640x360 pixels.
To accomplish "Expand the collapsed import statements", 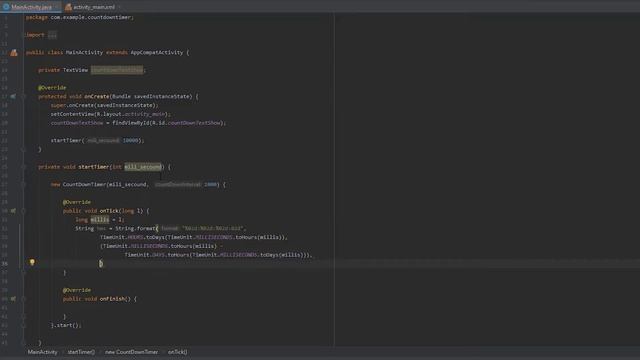I will pyautogui.click(x=52, y=35).
